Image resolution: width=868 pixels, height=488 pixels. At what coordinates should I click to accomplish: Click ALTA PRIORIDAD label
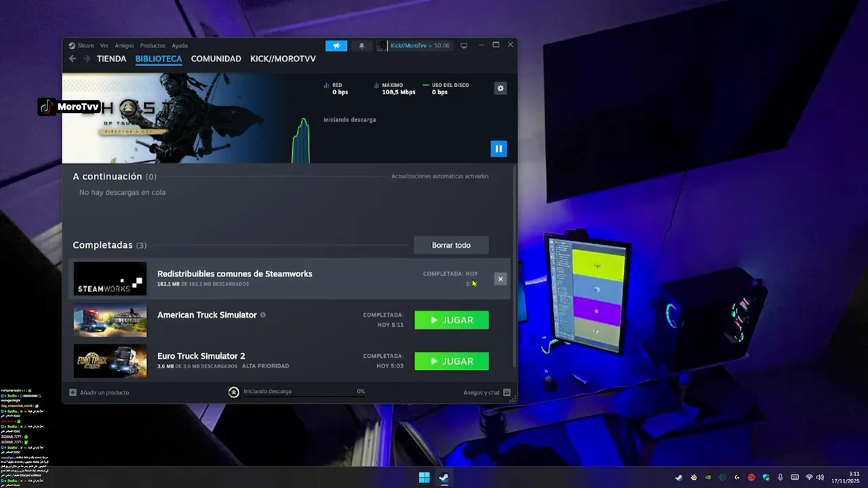tap(265, 366)
